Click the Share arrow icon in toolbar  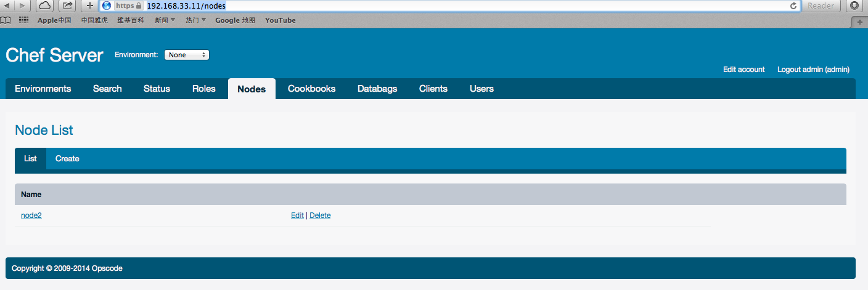(67, 6)
